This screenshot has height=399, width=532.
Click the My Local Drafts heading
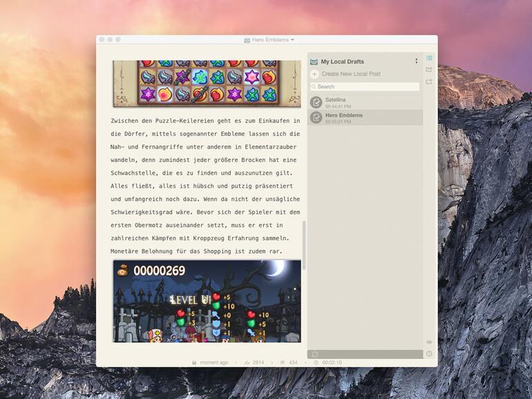coord(342,61)
